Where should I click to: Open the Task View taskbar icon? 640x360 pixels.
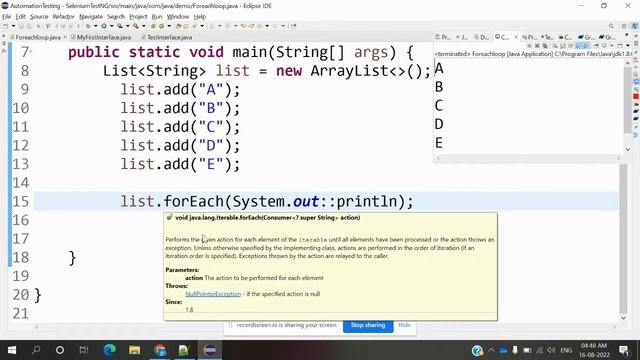click(x=84, y=350)
